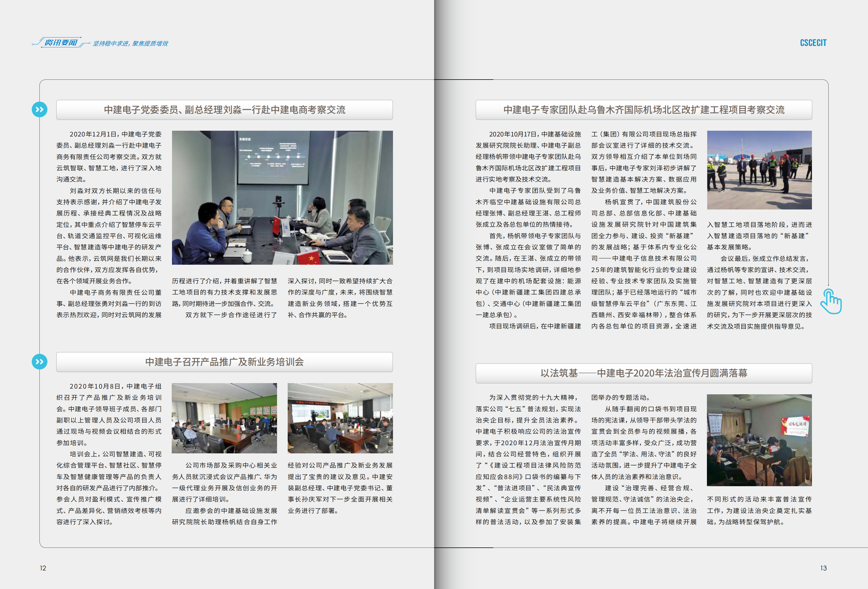868x589 pixels.
Task: Click the paragraph starting 2020年12月1日
Action: (x=109, y=157)
